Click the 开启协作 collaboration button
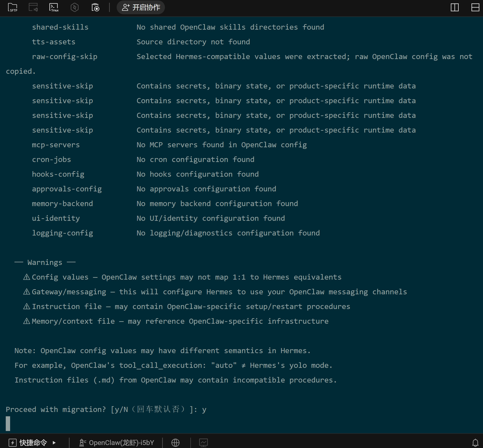This screenshot has width=483, height=448. coord(141,7)
